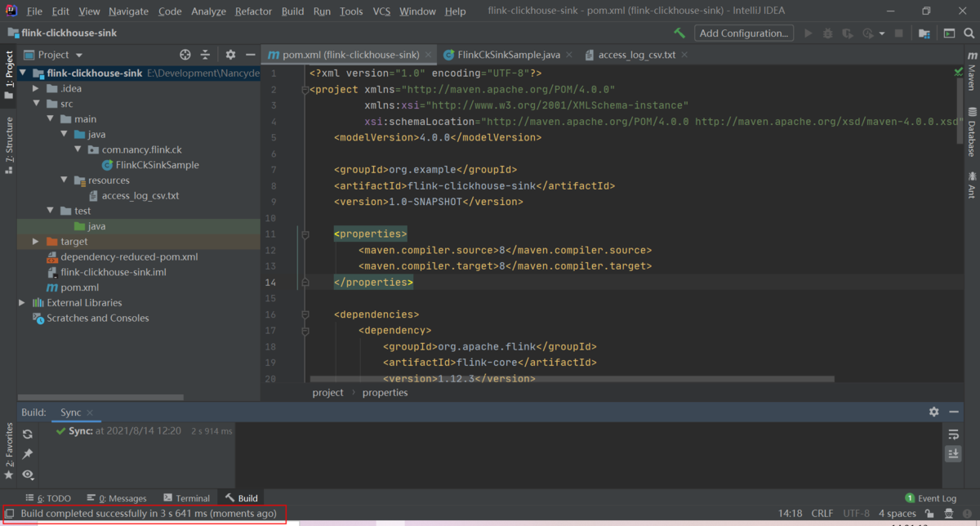Expand the target folder

click(36, 242)
